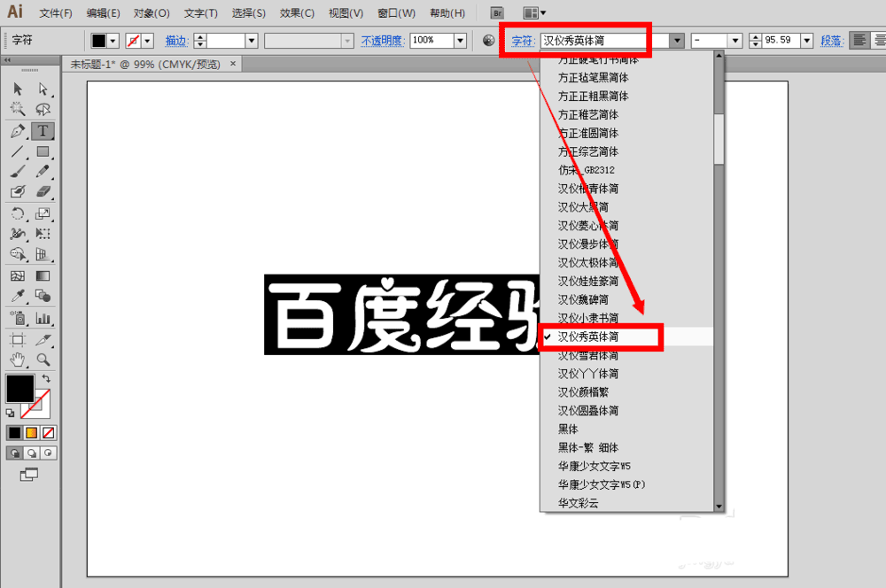Select the Shape Builder tool
This screenshot has width=886, height=588.
coord(18,254)
